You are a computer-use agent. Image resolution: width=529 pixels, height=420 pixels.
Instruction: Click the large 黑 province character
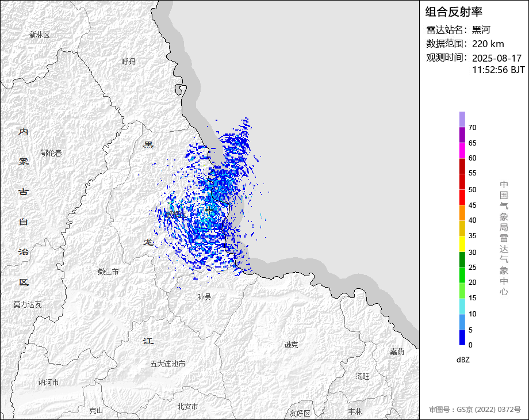pos(148,144)
